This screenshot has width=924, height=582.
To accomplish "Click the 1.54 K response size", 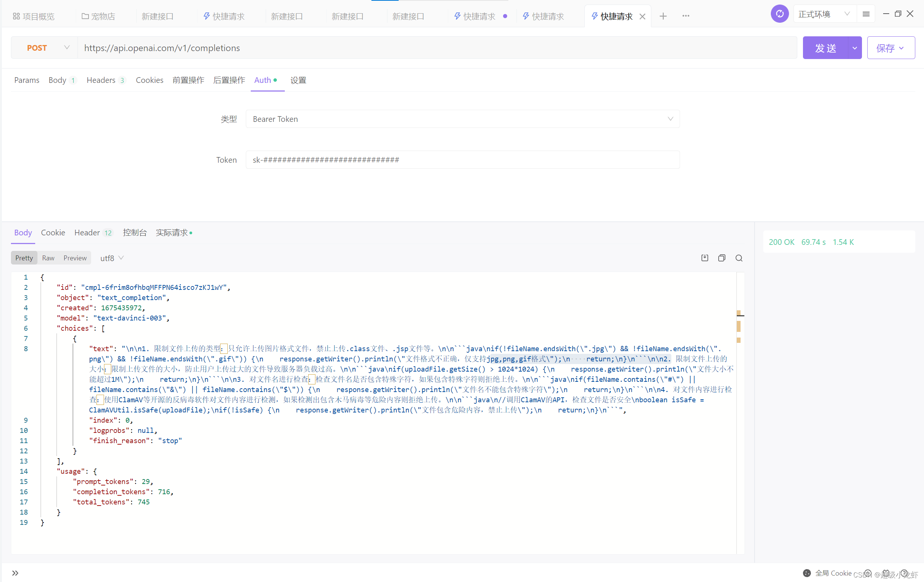I will [x=843, y=242].
